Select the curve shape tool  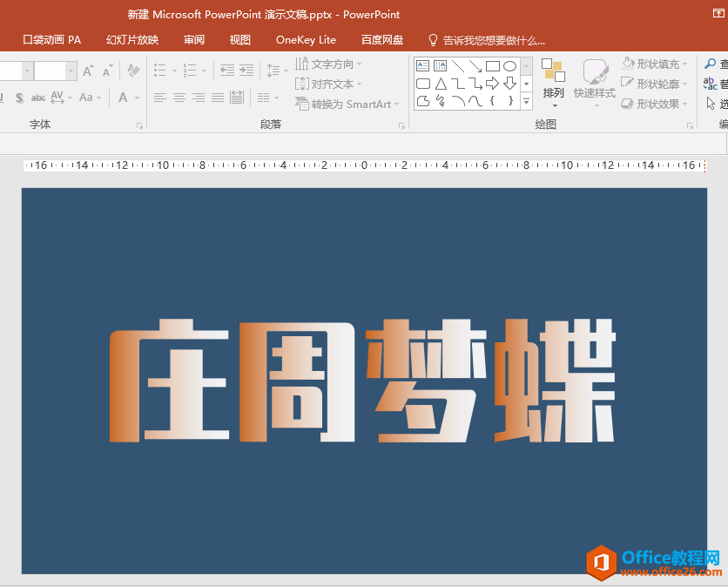coord(475,101)
